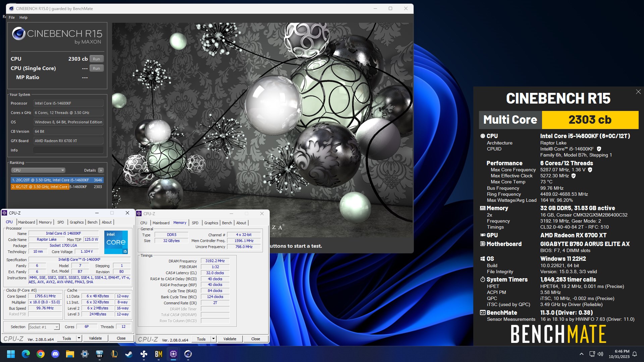Viewport: 644px width, 362px height.
Task: Open the Graphics tab in left CPU-Z window
Action: click(x=77, y=222)
